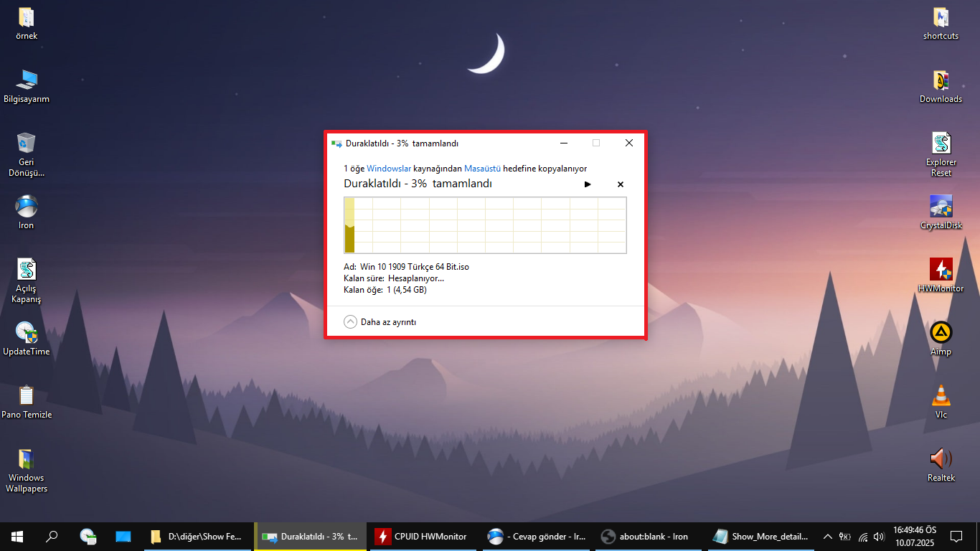Open the örnek folder on desktop
Image resolution: width=980 pixels, height=551 pixels.
(27, 24)
